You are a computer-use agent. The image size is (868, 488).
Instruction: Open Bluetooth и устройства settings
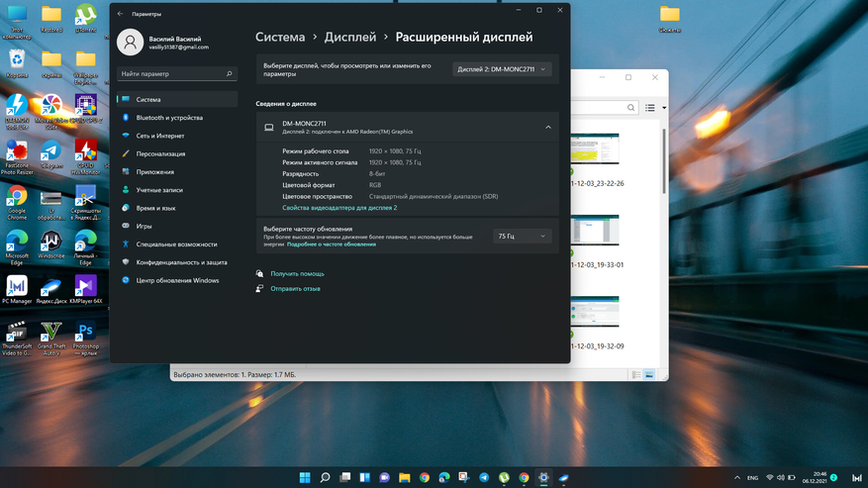click(x=169, y=118)
